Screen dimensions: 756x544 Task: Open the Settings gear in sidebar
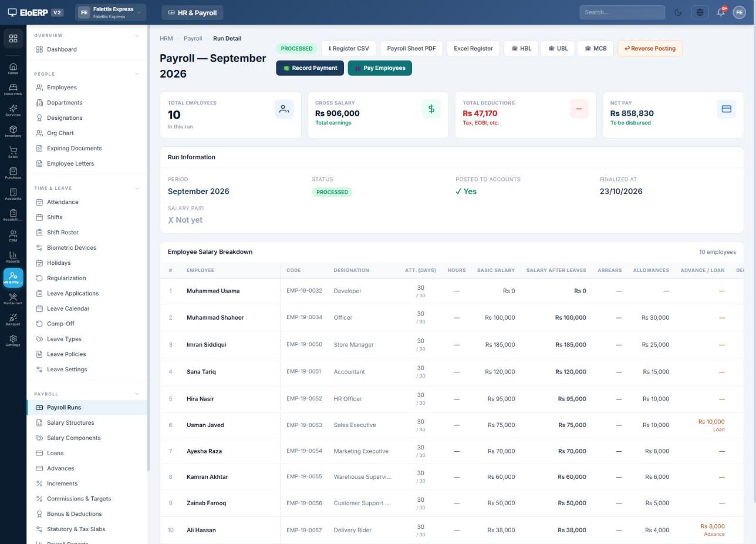click(13, 341)
